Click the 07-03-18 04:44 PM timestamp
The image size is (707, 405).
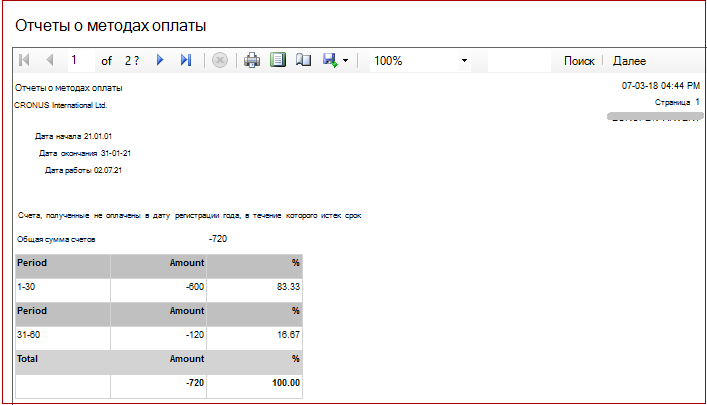[661, 85]
